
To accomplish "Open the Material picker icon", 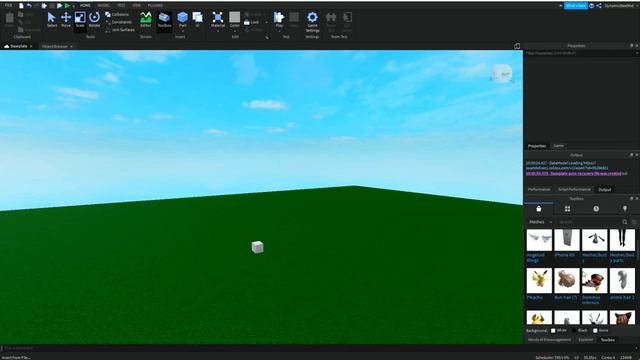I will pyautogui.click(x=218, y=17).
